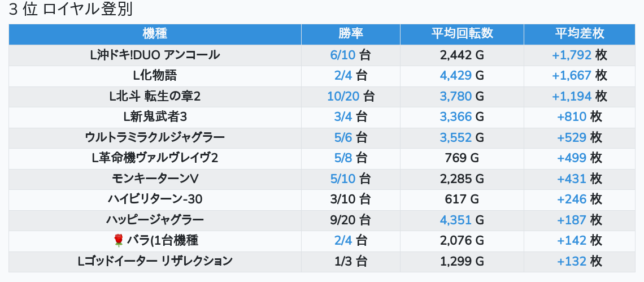Screen dimensions: 644x282
Task: Select the L化物語 machine row
Action: point(155,76)
